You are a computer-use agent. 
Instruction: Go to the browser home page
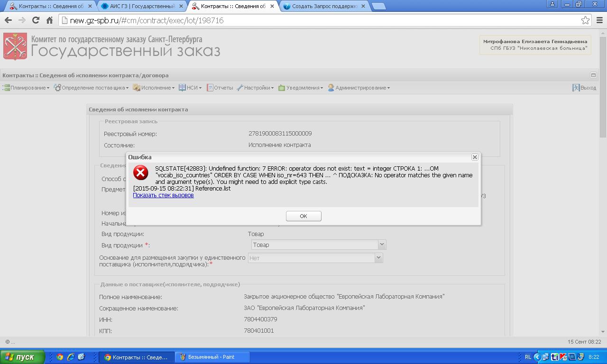[49, 20]
